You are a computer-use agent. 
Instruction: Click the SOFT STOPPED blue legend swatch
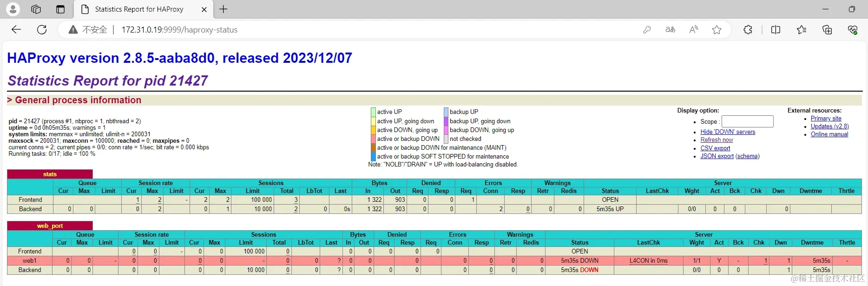click(x=373, y=157)
